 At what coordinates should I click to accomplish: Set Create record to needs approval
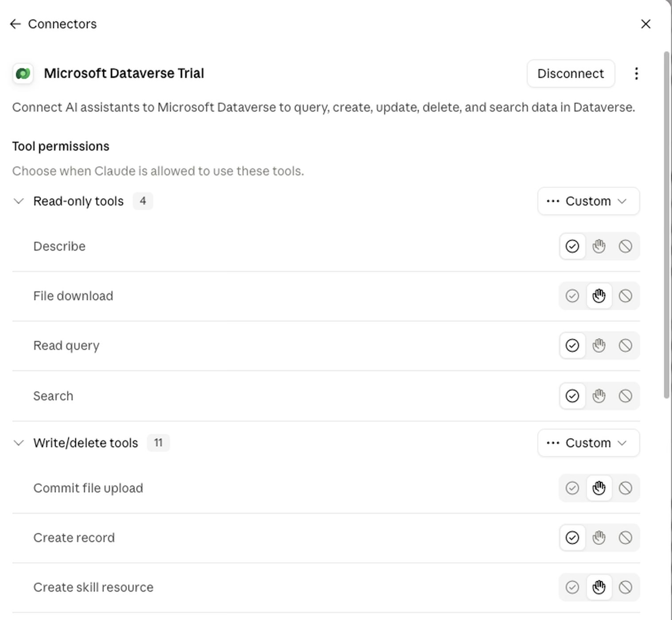pos(599,538)
